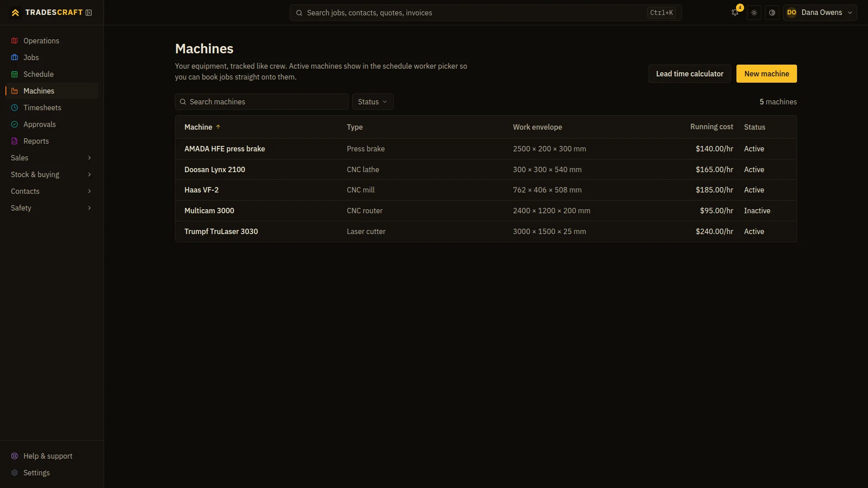Click Lead time calculator button
868x488 pixels.
tap(689, 74)
